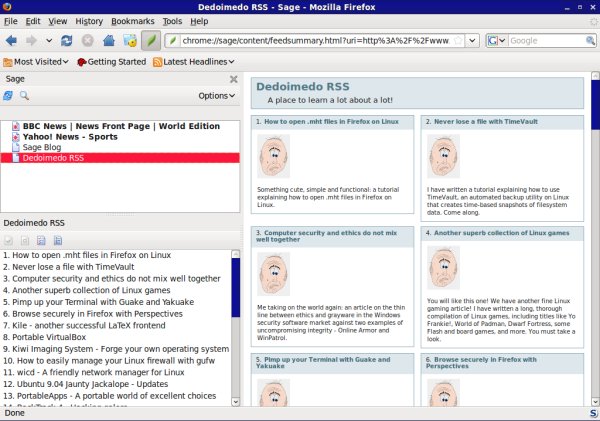Click the Sage find feeds magnifier icon

24,96
